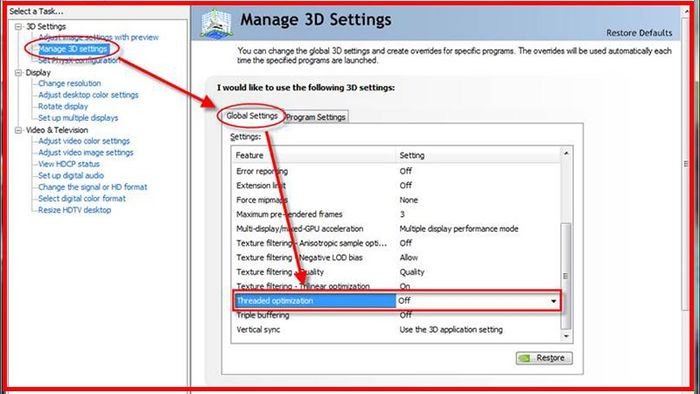Click the Video & Television category label
The width and height of the screenshot is (700, 394).
(x=57, y=130)
